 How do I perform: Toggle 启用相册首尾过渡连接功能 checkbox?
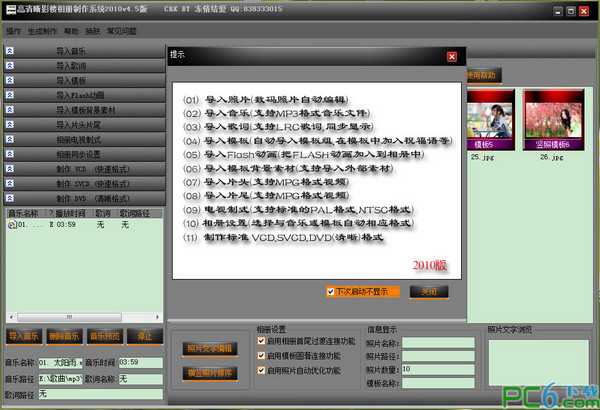[x=261, y=341]
